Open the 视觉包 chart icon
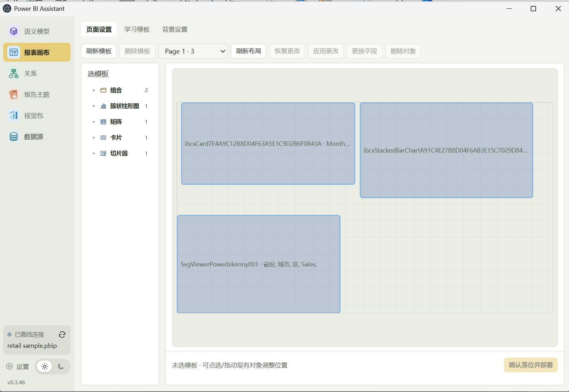Image resolution: width=569 pixels, height=392 pixels. [x=14, y=116]
